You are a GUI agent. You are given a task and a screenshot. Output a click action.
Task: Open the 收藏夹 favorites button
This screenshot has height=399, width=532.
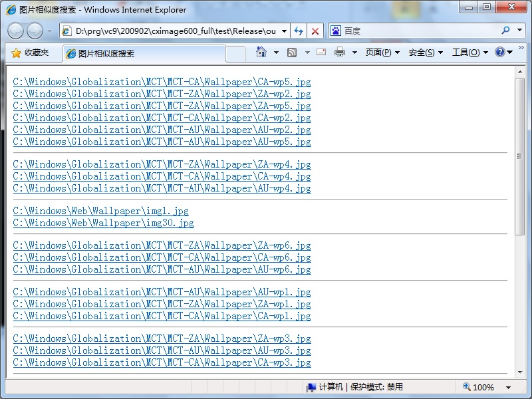(x=30, y=53)
